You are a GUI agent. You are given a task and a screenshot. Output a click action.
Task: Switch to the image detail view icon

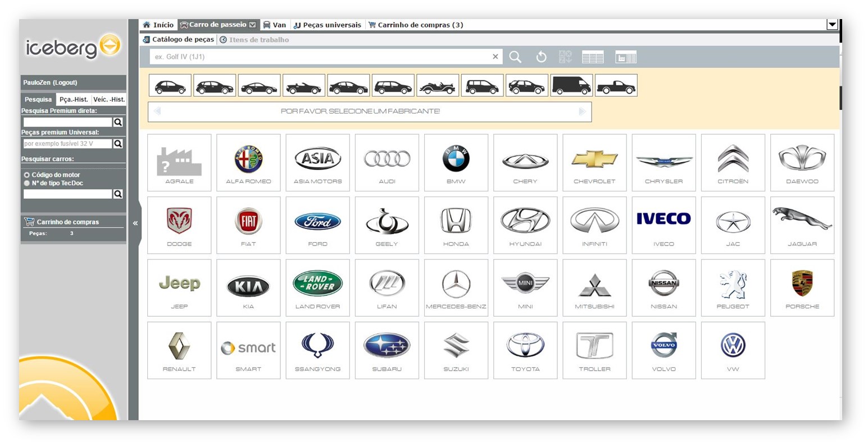[626, 57]
